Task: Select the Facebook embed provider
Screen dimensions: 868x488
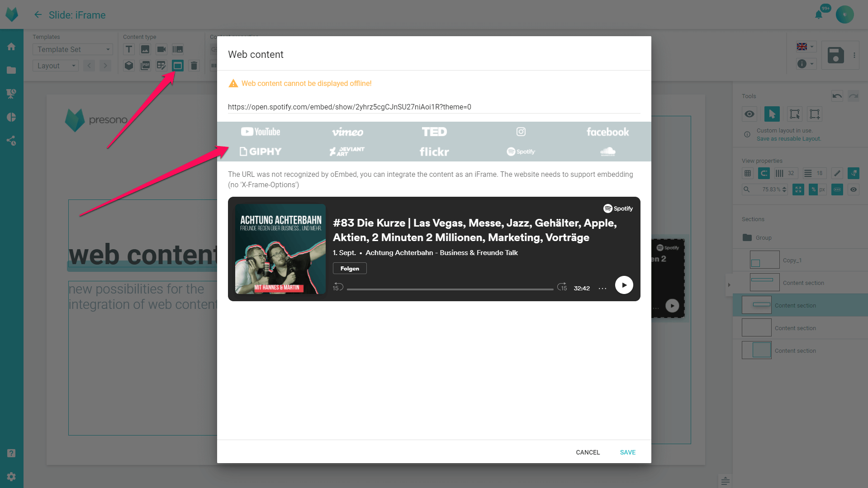Action: coord(607,132)
